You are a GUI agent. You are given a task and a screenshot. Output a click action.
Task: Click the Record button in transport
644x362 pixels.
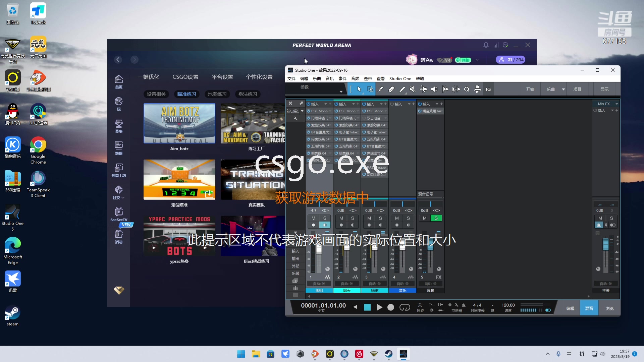point(391,307)
